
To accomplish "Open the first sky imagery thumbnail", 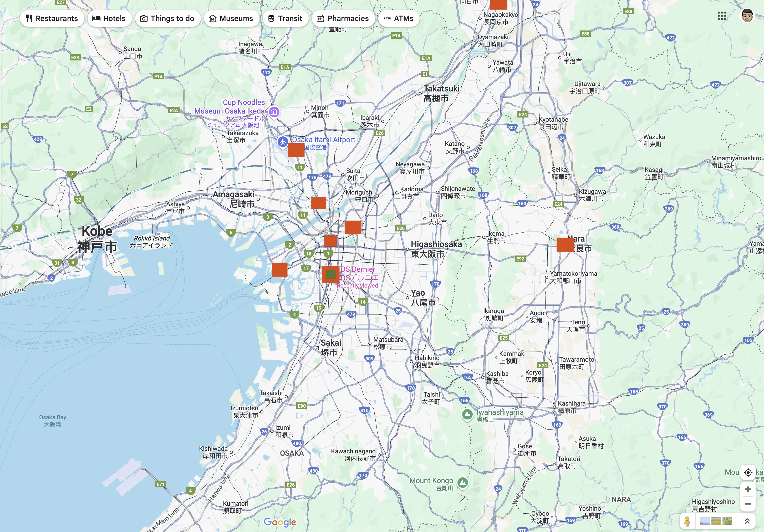I will [x=705, y=521].
